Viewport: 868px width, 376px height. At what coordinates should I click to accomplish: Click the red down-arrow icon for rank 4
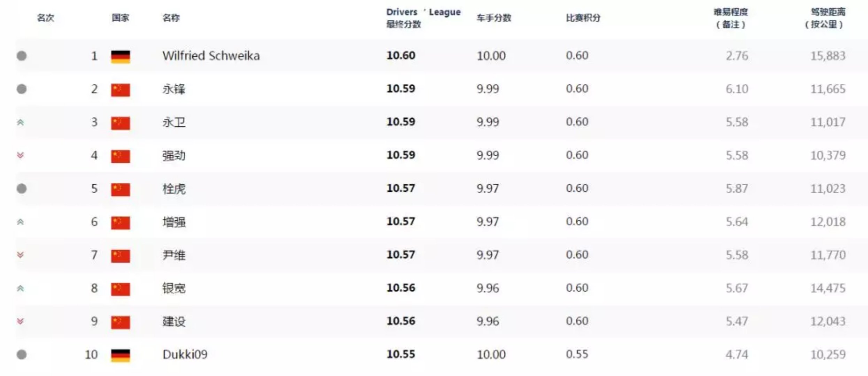21,155
